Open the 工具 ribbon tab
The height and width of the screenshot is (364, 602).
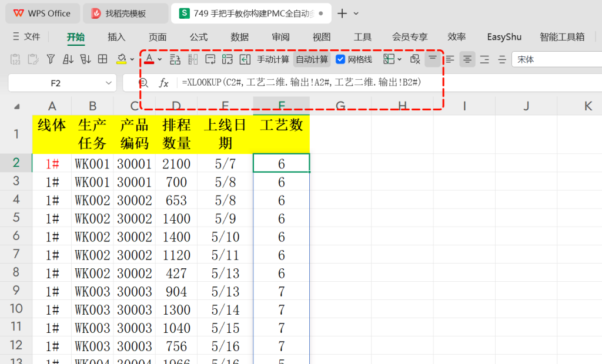pos(363,37)
